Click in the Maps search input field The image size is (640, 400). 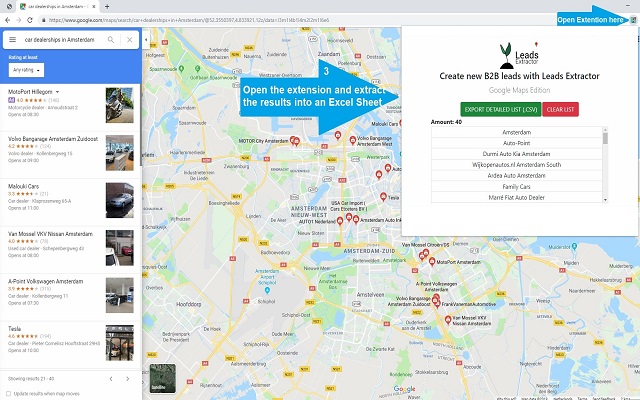pos(61,40)
